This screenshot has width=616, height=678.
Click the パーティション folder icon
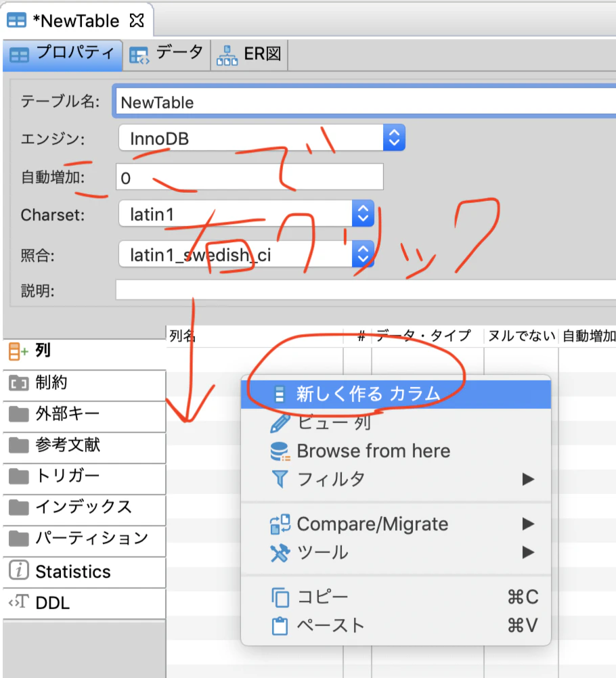click(x=18, y=539)
